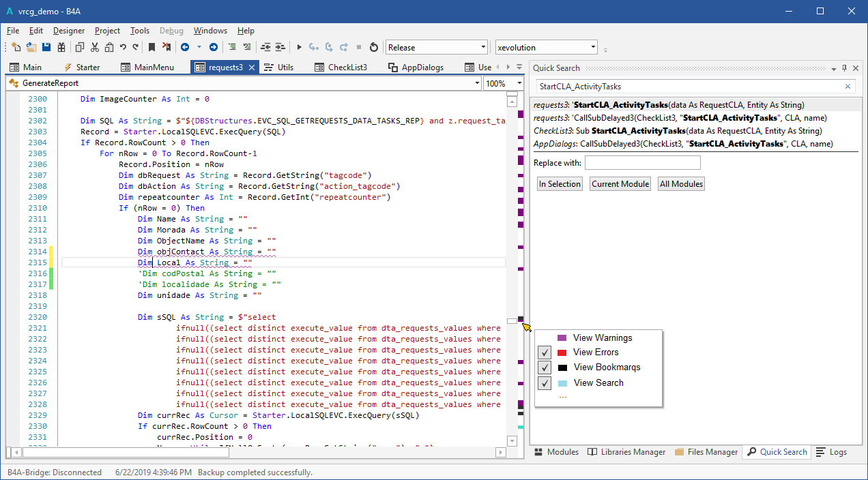Expand the GenerateReport sub navigator dropdown
Screen dimensions: 868x480
point(478,82)
